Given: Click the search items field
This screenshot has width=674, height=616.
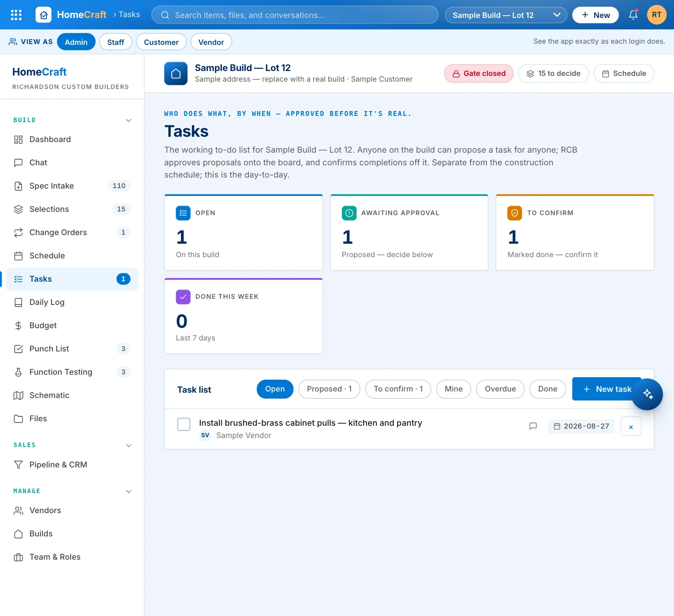Looking at the screenshot, I should tap(295, 15).
